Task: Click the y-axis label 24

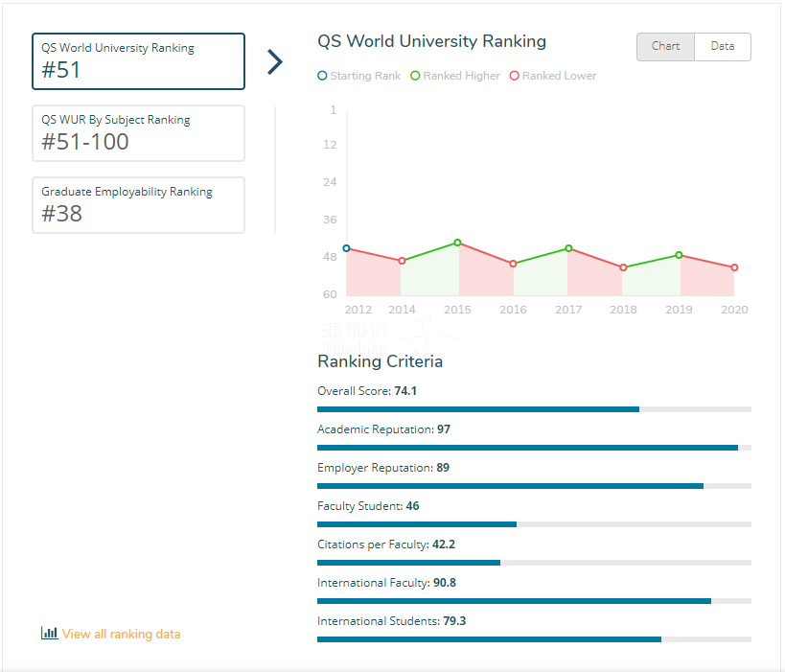Action: pos(330,182)
